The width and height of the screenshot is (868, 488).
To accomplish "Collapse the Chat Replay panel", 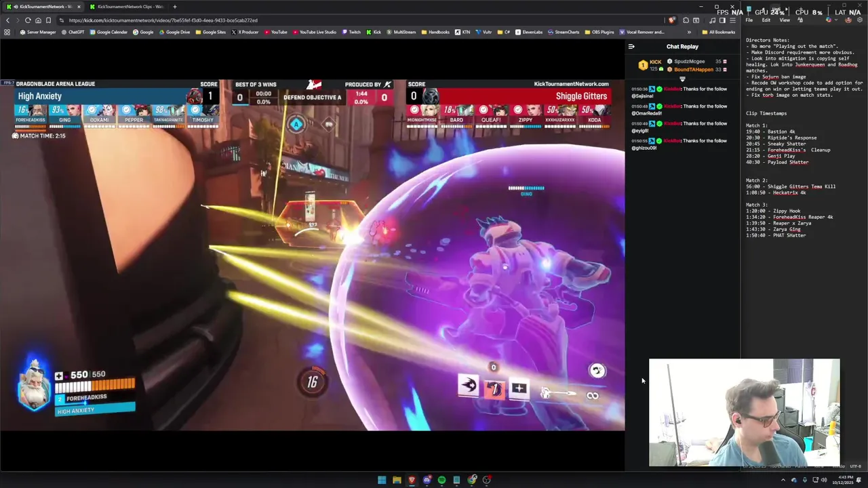I will coord(631,47).
